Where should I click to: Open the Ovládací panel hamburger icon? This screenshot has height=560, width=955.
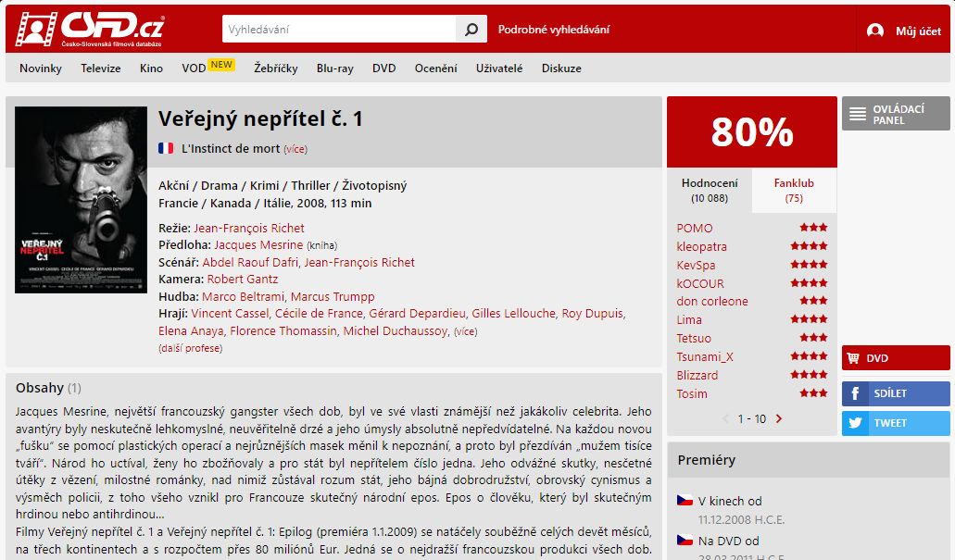[x=858, y=114]
